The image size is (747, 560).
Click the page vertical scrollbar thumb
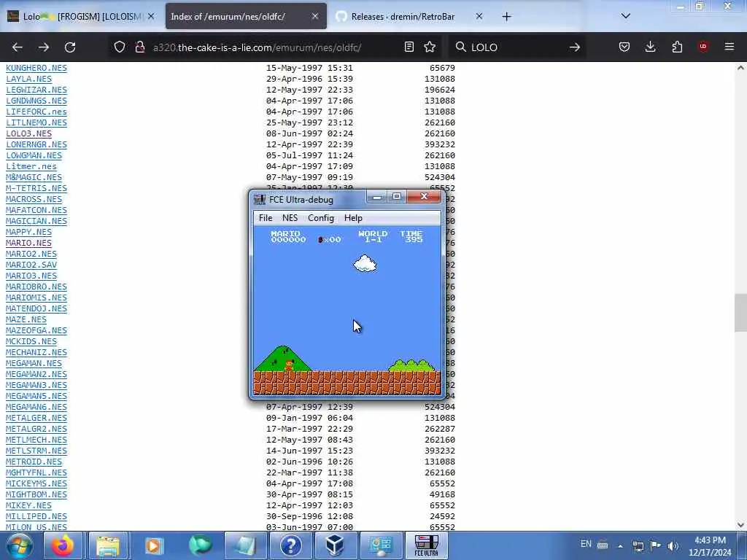point(740,313)
